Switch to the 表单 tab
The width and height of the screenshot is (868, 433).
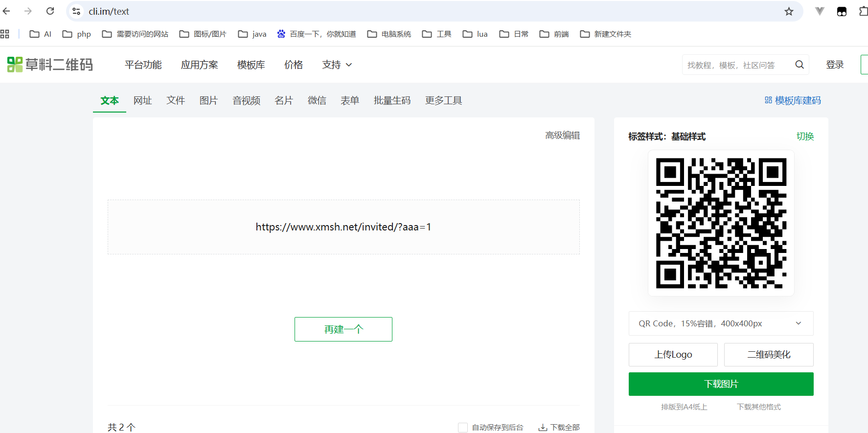(x=350, y=100)
